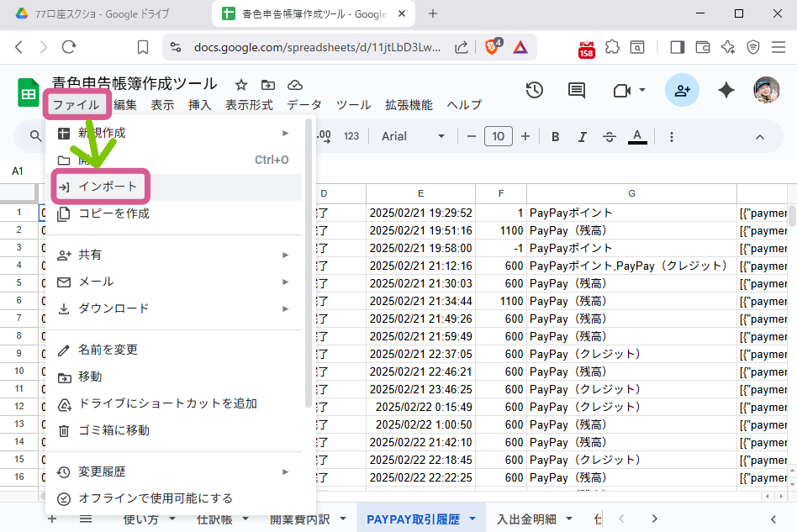Open the Arial font dropdown
The height and width of the screenshot is (532, 797).
click(413, 136)
